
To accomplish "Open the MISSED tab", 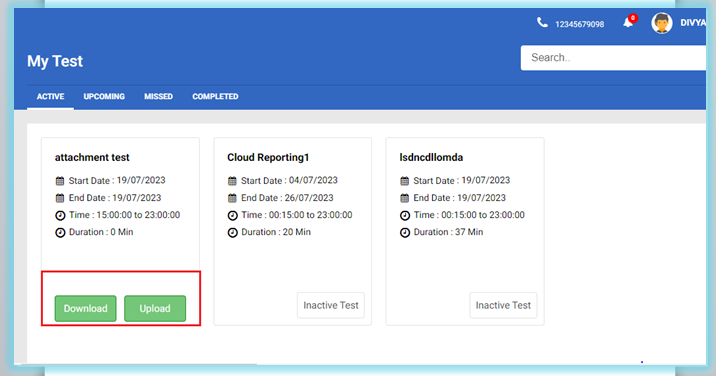I will tap(158, 96).
